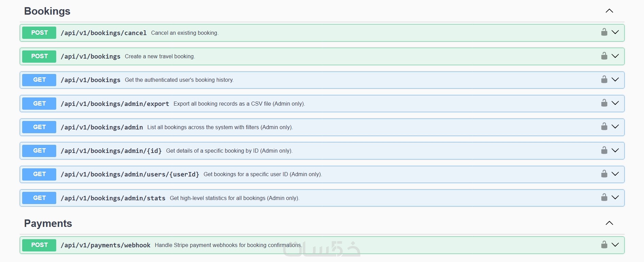
Task: Click the lock icon for bookings cancel endpoint
Action: pyautogui.click(x=604, y=32)
